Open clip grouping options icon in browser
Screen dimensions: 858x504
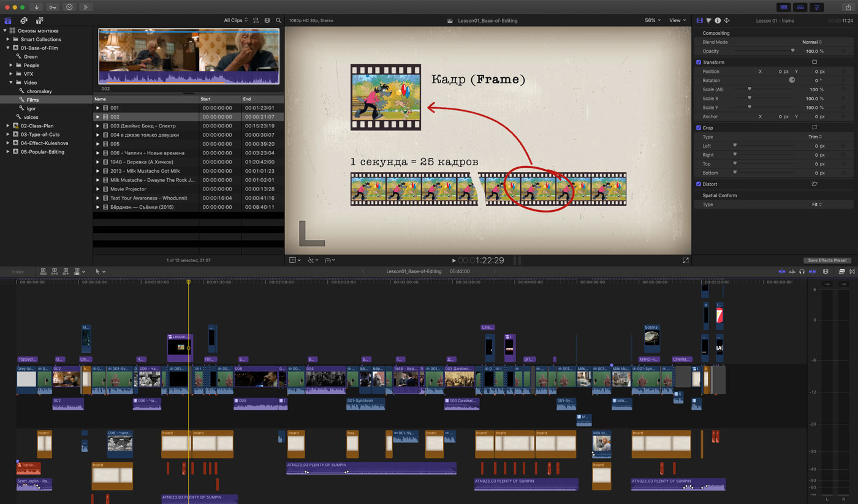click(267, 20)
